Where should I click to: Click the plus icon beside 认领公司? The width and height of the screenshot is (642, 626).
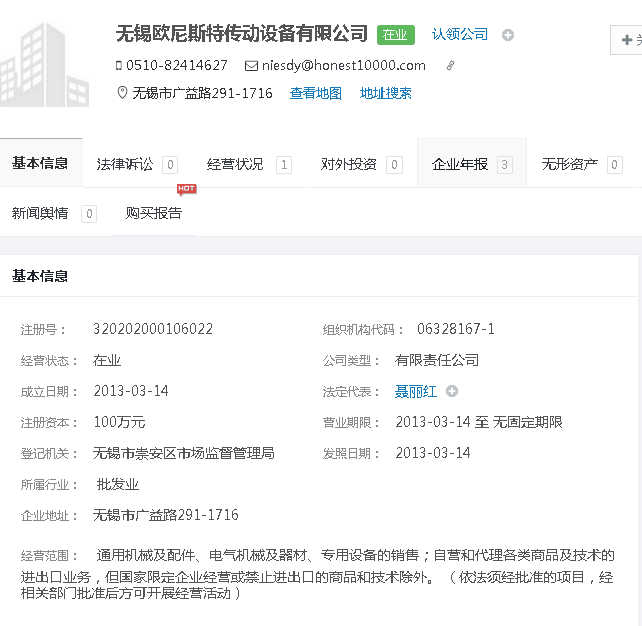point(508,36)
